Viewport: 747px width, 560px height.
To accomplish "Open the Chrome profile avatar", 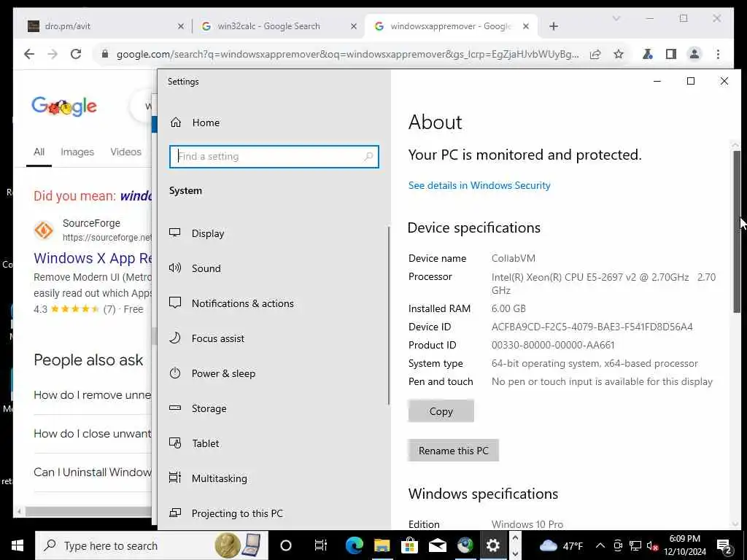I will pyautogui.click(x=694, y=54).
